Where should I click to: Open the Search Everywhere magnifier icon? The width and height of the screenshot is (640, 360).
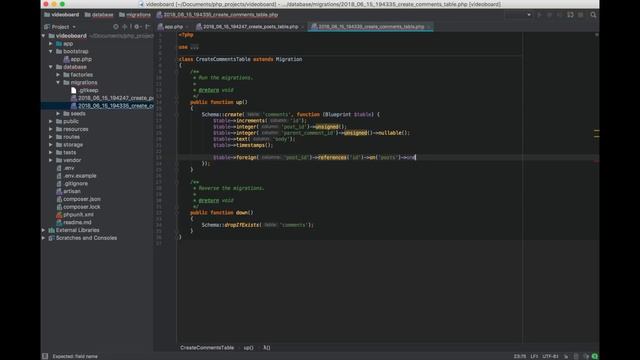pyautogui.click(x=593, y=15)
